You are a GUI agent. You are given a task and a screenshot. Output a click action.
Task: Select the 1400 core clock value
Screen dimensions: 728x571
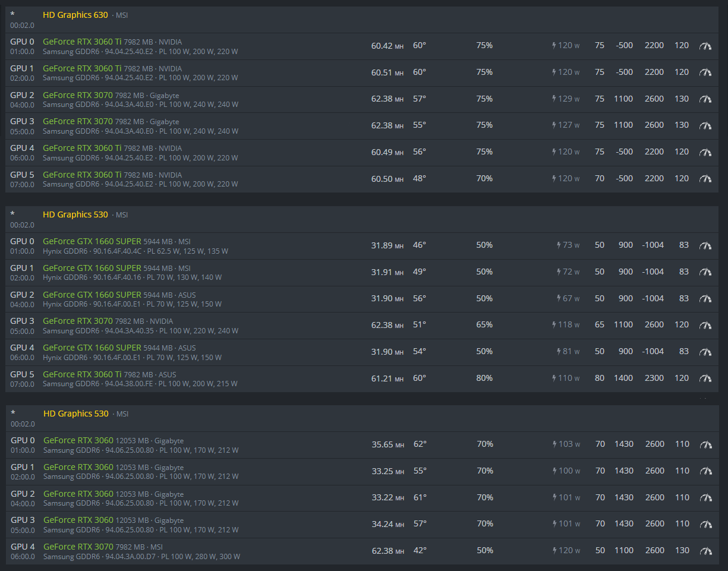click(x=623, y=378)
